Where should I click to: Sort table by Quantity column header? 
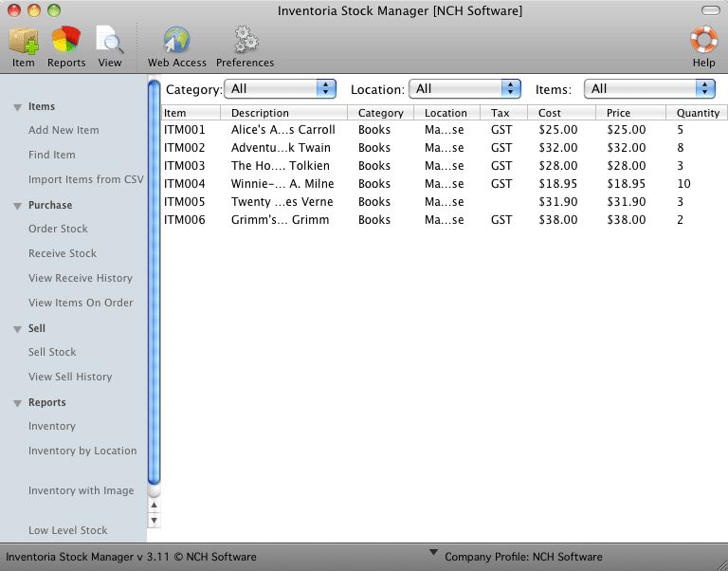click(698, 113)
